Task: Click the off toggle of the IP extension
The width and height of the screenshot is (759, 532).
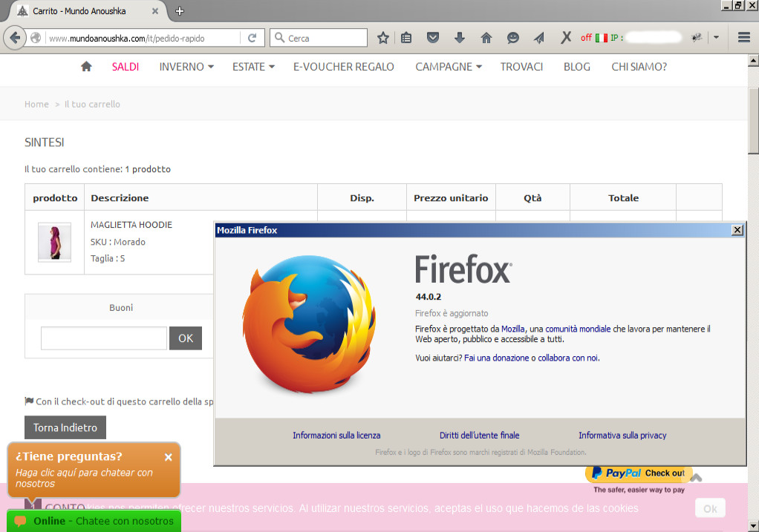Action: [x=586, y=38]
